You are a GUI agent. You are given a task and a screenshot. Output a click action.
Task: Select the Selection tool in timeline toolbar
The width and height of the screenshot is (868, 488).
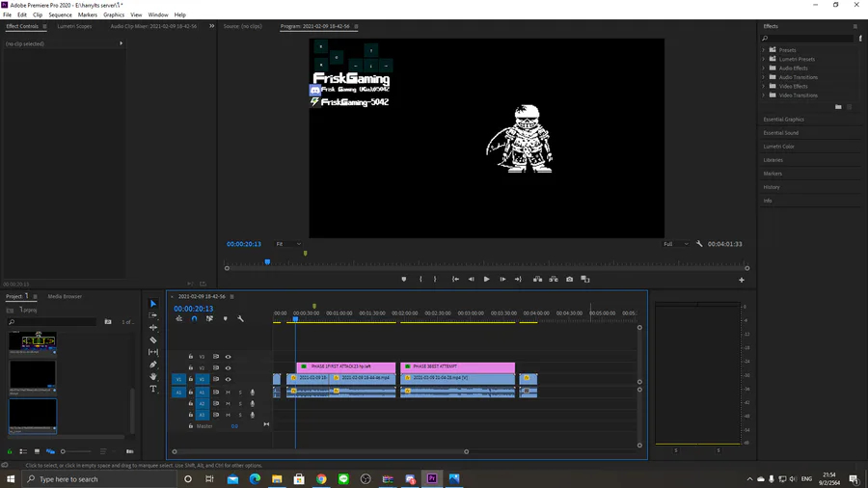tap(153, 304)
